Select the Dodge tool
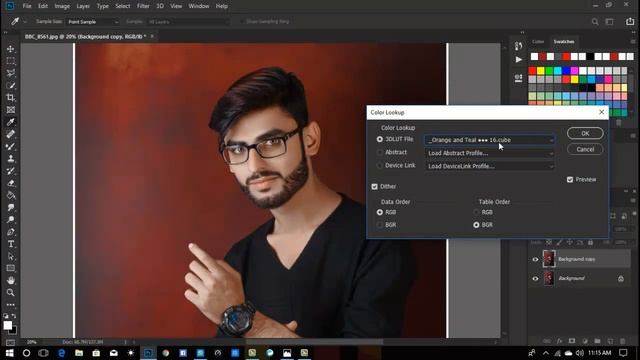640x360 pixels. click(x=11, y=220)
